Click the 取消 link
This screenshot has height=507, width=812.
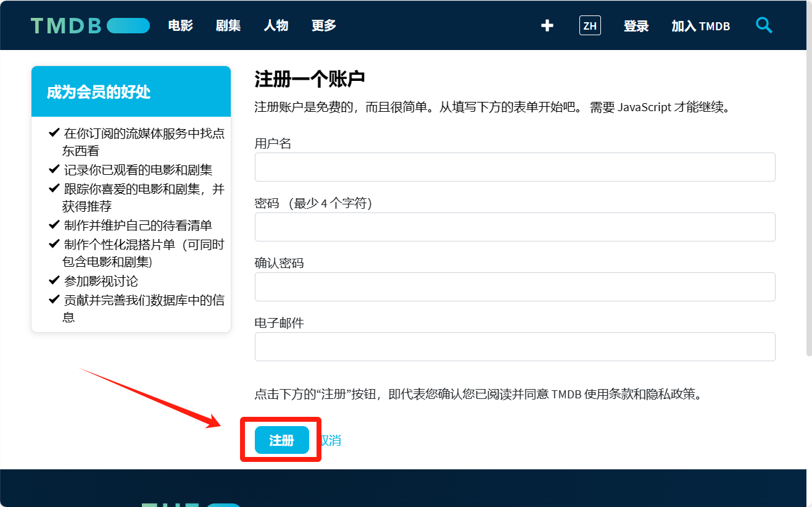[x=331, y=440]
